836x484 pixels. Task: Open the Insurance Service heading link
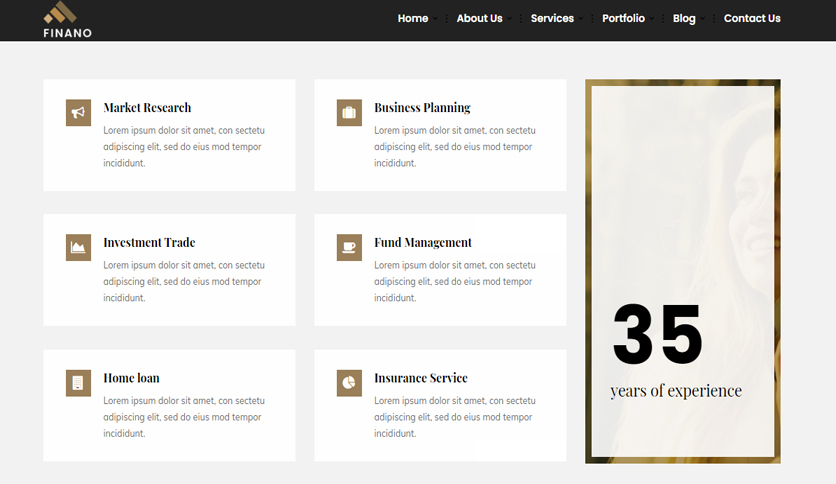pos(421,378)
